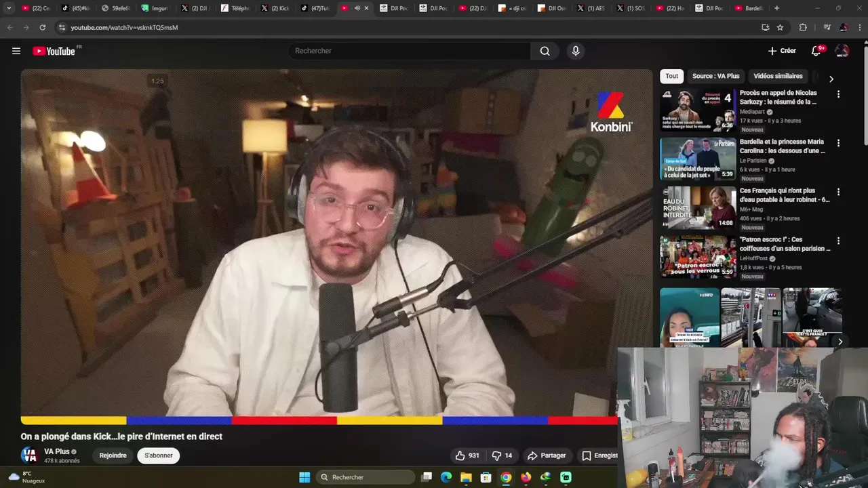
Task: Switch to the Imgur browser tab
Action: (155, 8)
